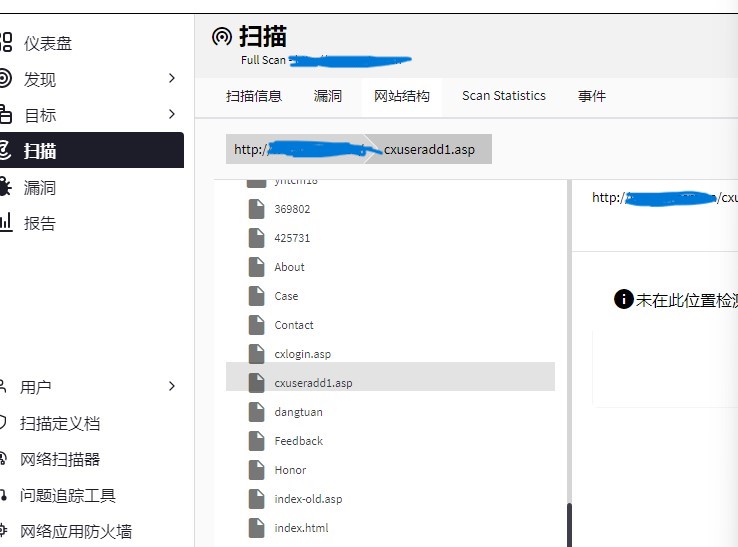Image resolution: width=738 pixels, height=547 pixels.
Task: Go to 扫描 in the sidebar
Action: pos(92,150)
